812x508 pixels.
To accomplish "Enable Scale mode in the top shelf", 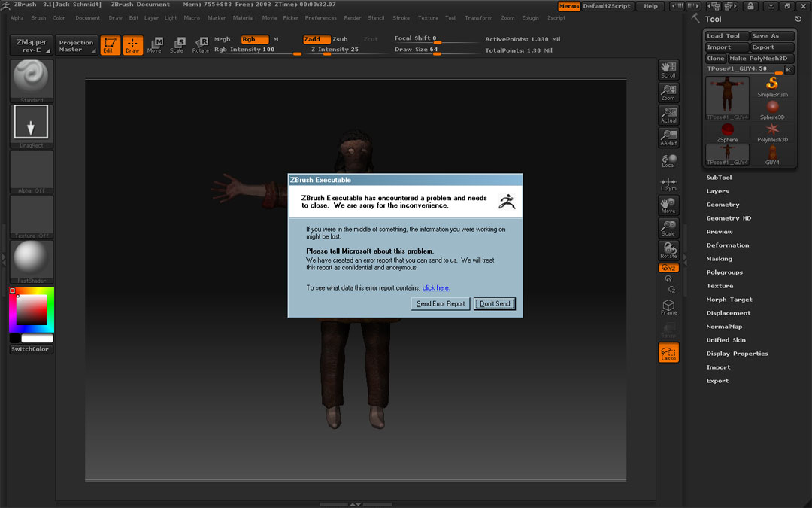I will point(177,45).
